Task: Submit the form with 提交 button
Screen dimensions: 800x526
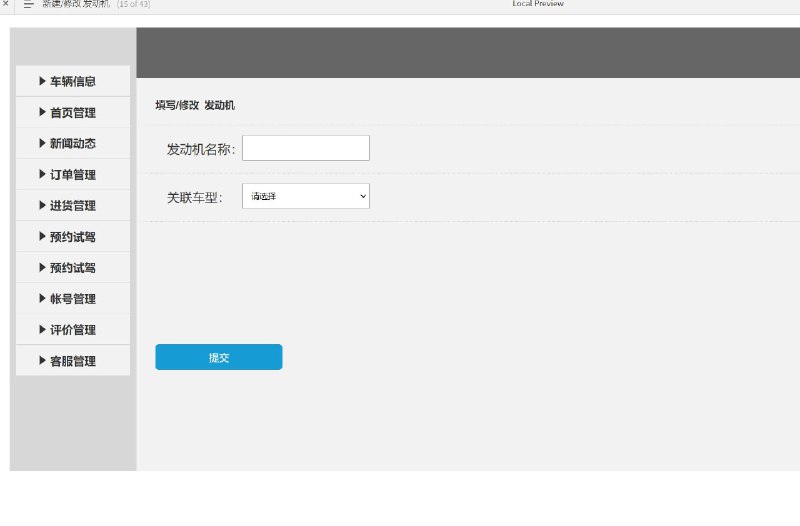Action: 219,357
